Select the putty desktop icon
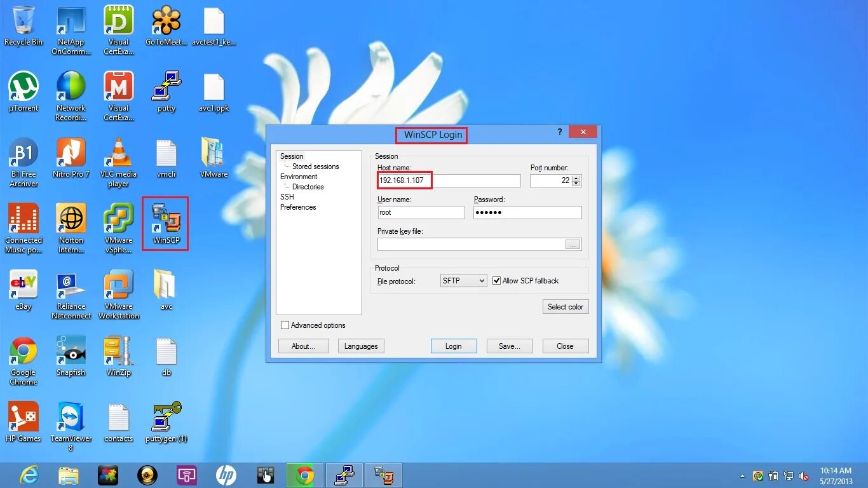The height and width of the screenshot is (488, 868). [x=166, y=92]
